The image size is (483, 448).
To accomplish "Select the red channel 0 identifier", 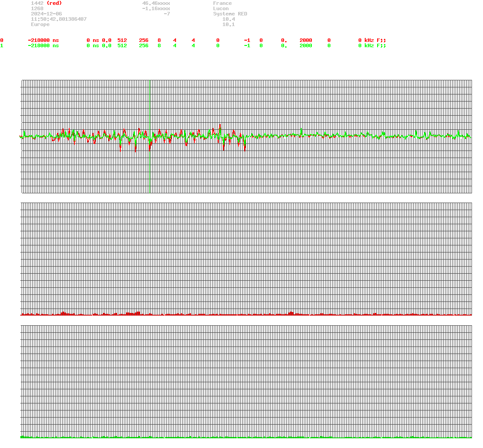I will [2, 40].
